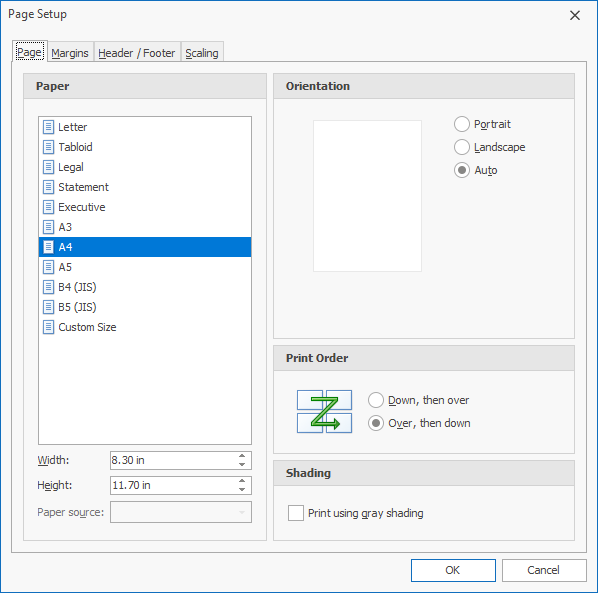Click the Custom Size paper page icon
Screen dimensions: 598x593
coord(48,327)
